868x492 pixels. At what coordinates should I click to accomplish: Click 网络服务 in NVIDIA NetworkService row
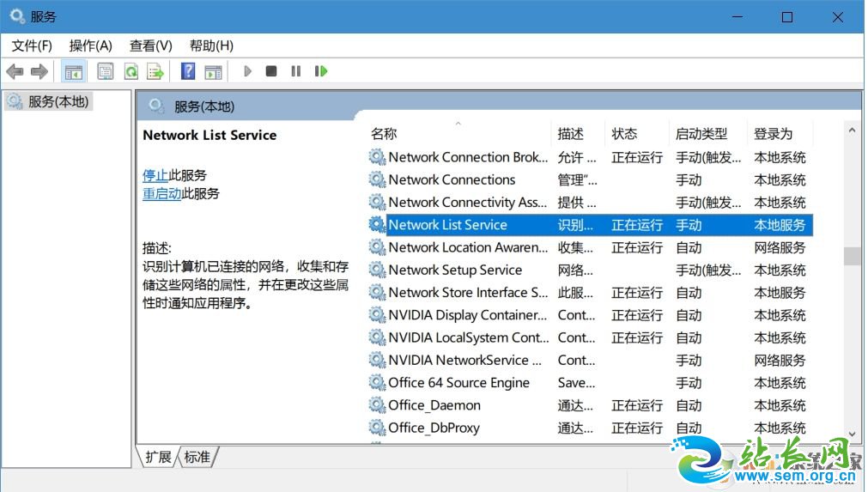(780, 361)
